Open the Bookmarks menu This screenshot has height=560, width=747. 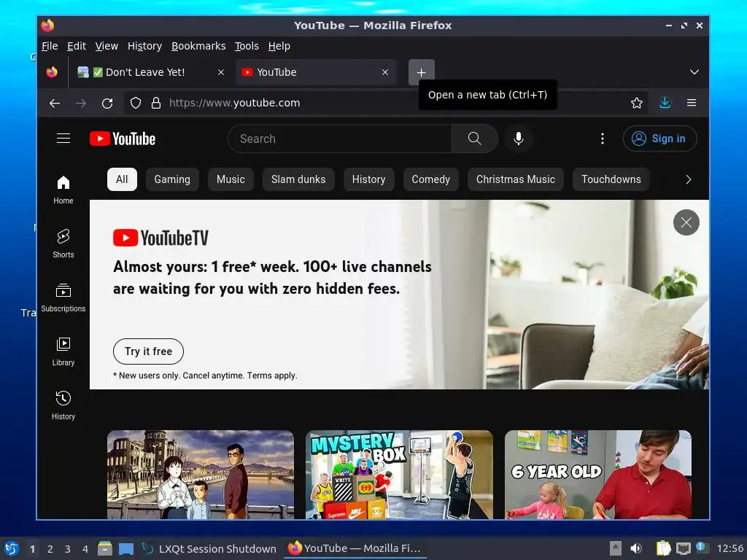(198, 46)
